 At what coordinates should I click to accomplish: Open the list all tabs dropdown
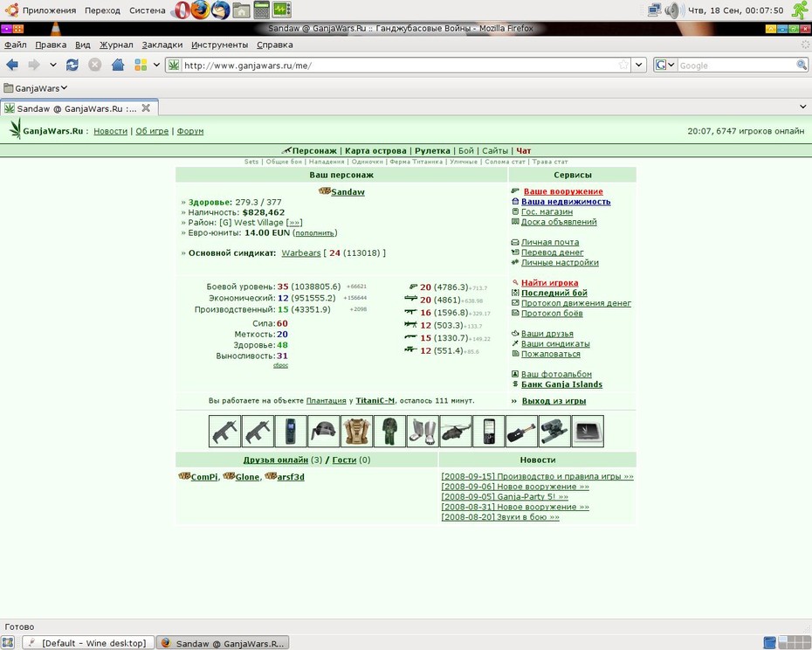point(802,107)
